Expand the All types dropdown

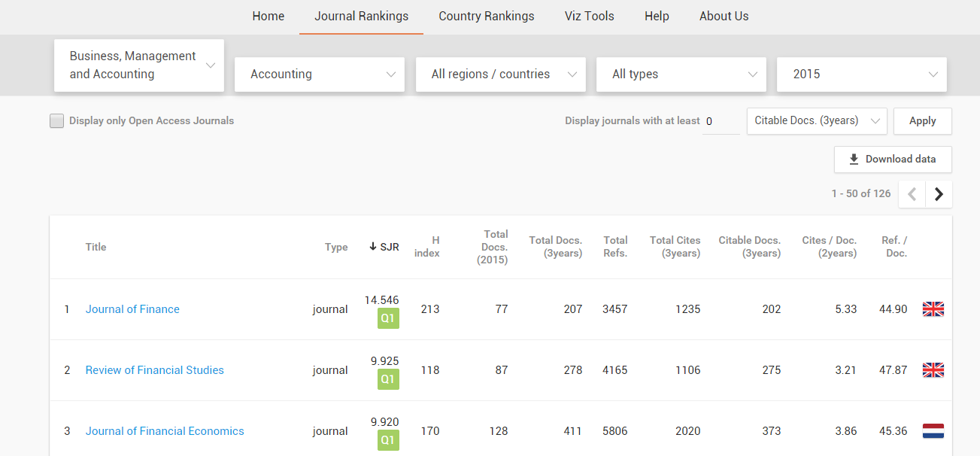pyautogui.click(x=681, y=74)
